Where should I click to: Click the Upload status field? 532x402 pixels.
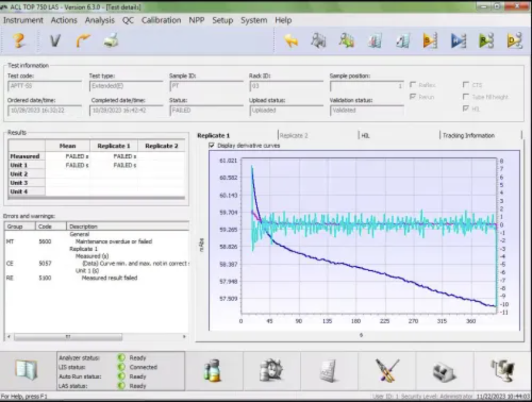click(x=286, y=111)
